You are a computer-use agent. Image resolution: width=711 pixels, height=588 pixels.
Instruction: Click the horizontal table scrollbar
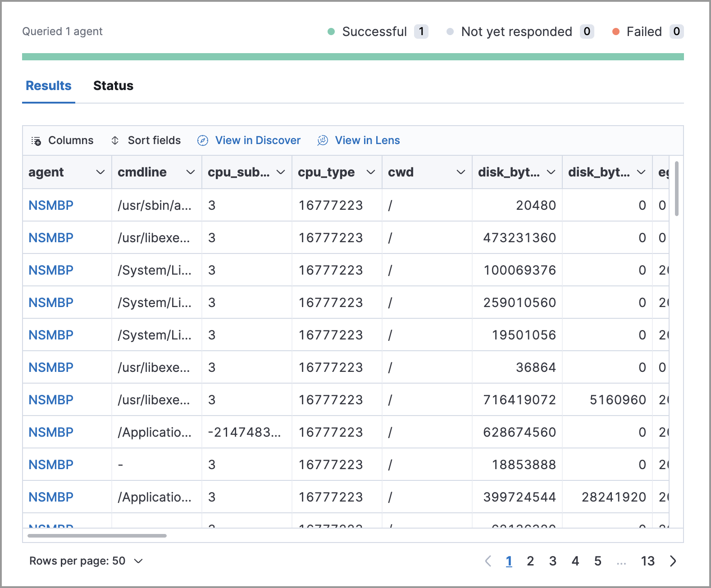pyautogui.click(x=97, y=536)
